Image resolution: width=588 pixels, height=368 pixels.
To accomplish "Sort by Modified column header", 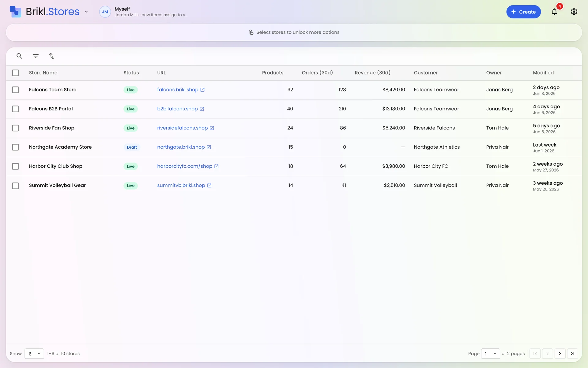I will 543,73.
